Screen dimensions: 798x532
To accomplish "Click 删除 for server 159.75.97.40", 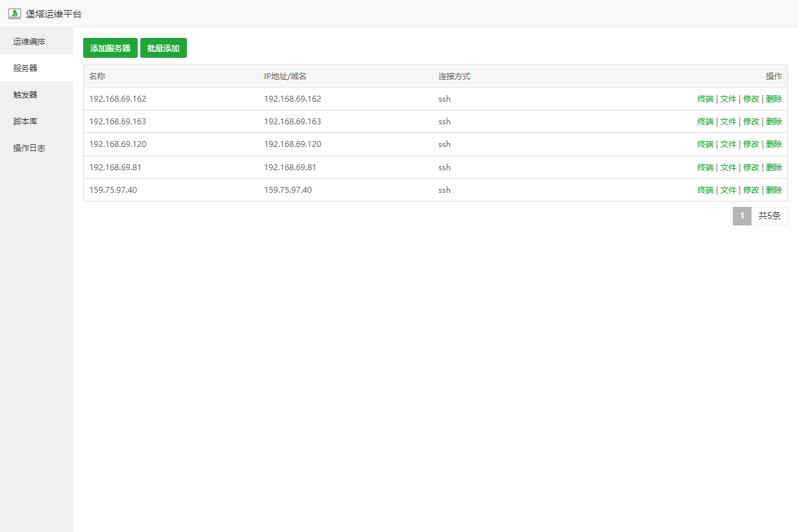I will [773, 190].
